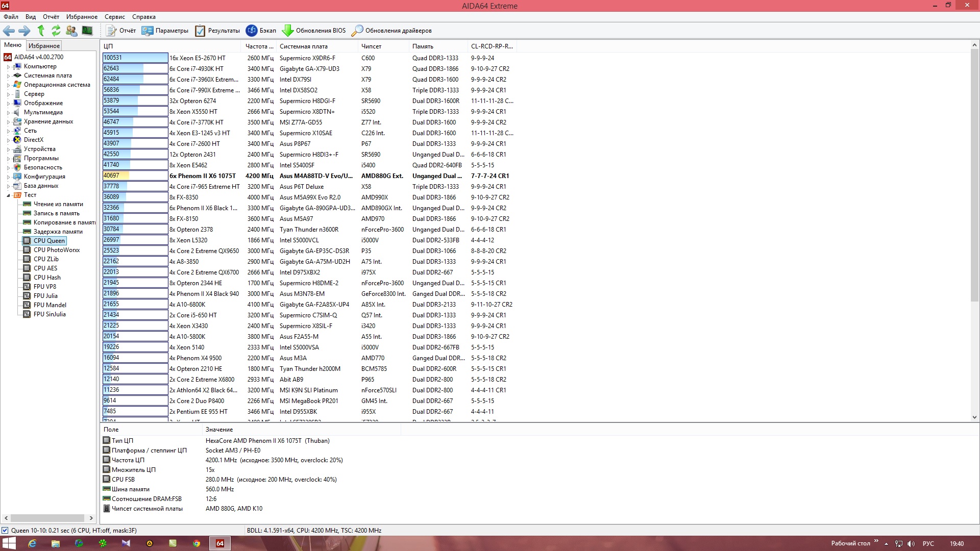Click the green Refresh arrows toolbar icon
The image size is (980, 551).
[x=56, y=31]
